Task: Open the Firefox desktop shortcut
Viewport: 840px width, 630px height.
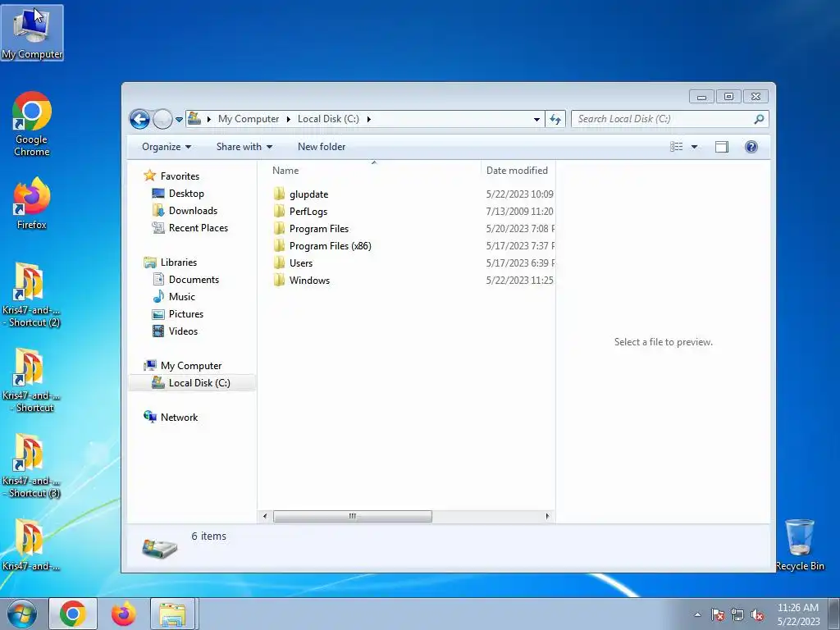Action: click(x=32, y=203)
